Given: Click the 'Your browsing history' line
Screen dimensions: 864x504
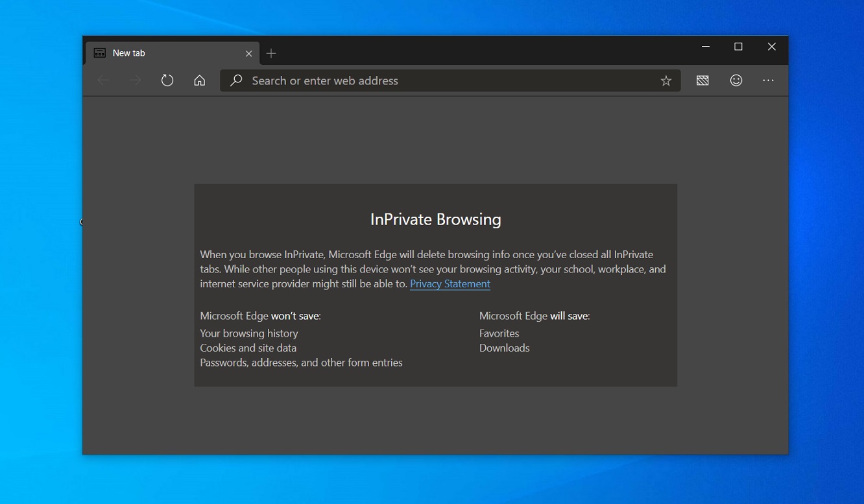Looking at the screenshot, I should 249,333.
